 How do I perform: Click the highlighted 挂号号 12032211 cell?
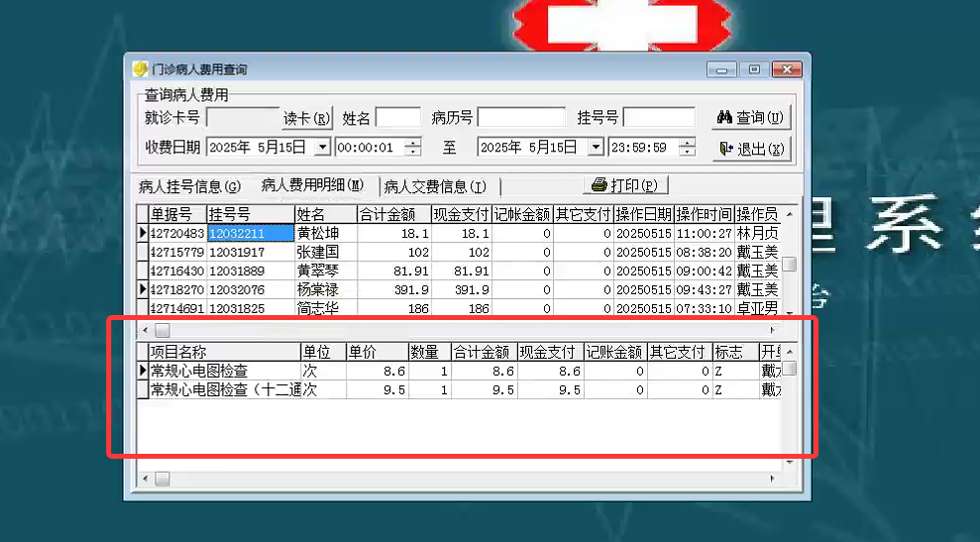point(251,233)
